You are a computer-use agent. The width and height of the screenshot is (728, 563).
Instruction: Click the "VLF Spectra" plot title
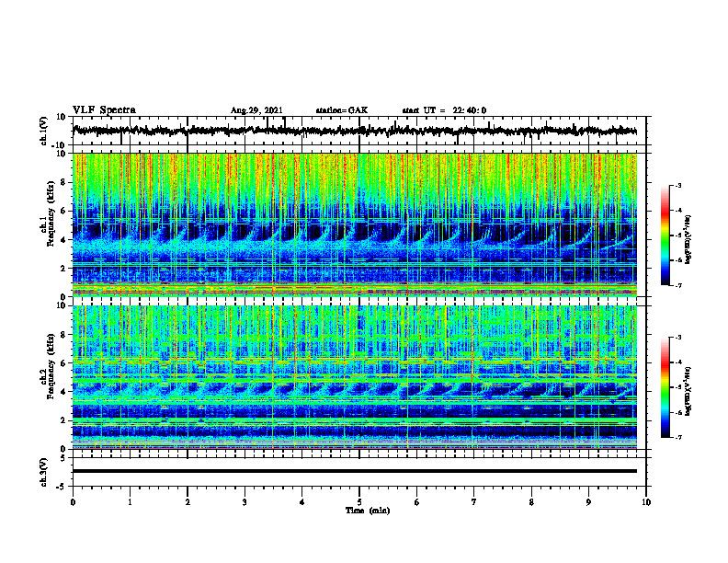click(104, 110)
